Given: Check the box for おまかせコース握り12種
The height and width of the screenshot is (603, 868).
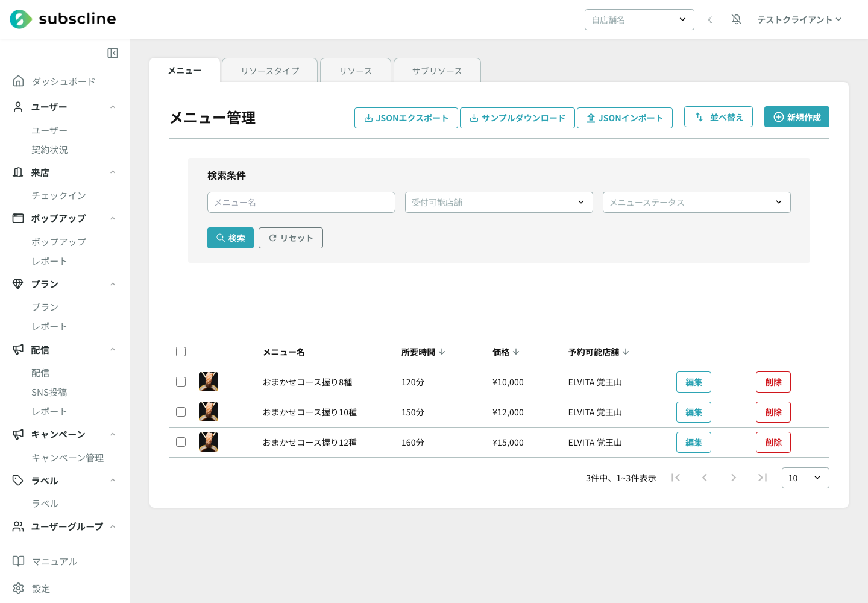Looking at the screenshot, I should click(181, 442).
